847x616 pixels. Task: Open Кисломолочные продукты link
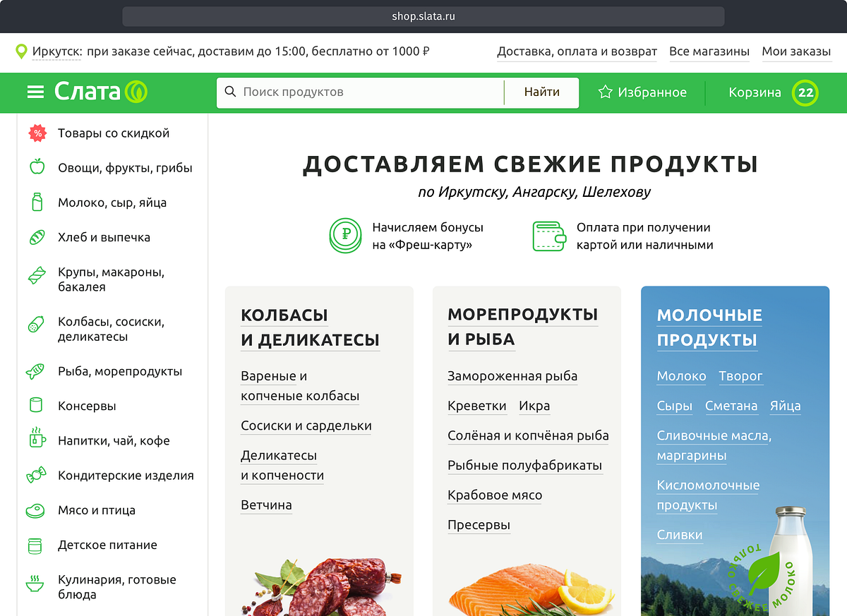coord(708,495)
